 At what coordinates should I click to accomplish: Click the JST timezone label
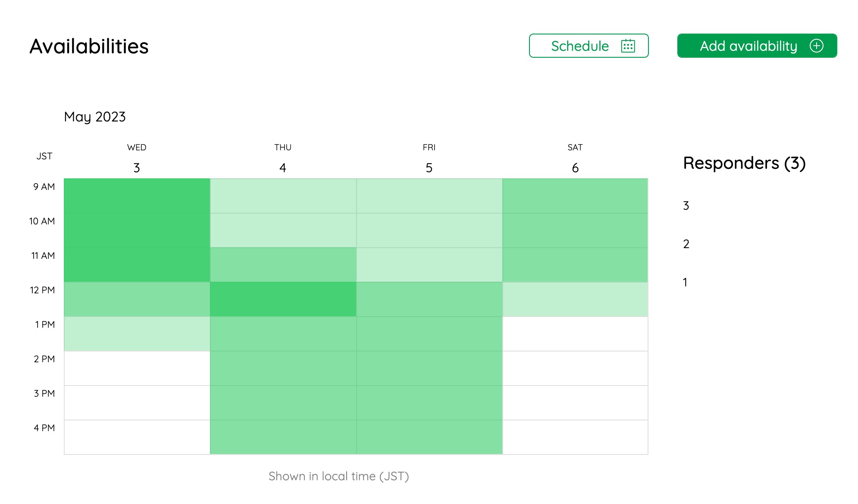coord(44,156)
